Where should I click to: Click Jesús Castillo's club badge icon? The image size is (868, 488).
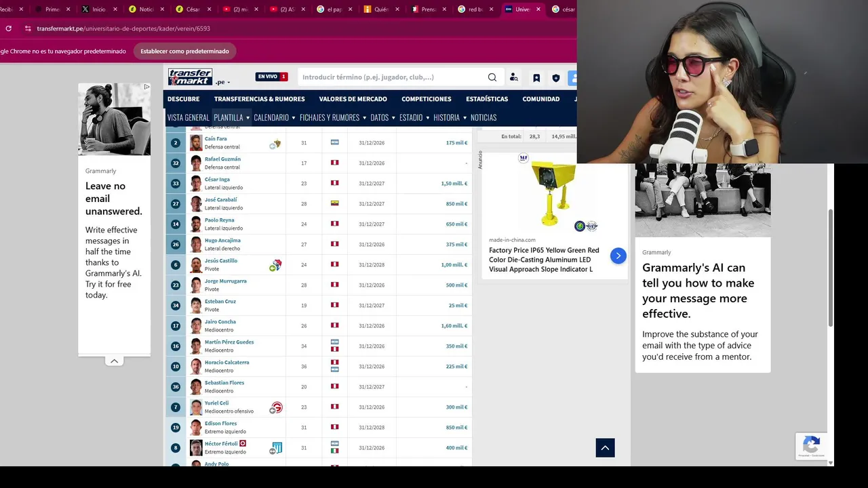(275, 265)
